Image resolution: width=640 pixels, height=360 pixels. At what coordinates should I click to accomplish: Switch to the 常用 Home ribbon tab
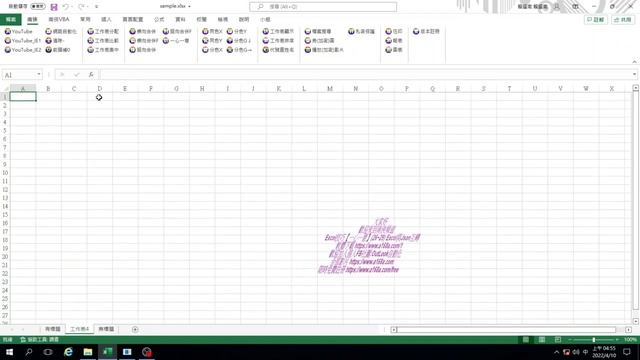(x=85, y=20)
